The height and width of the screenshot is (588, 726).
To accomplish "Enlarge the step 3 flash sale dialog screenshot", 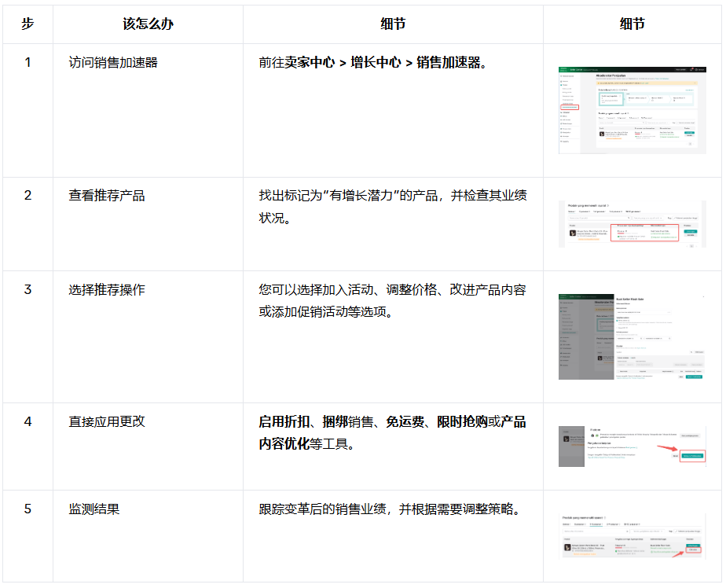I will pos(632,336).
